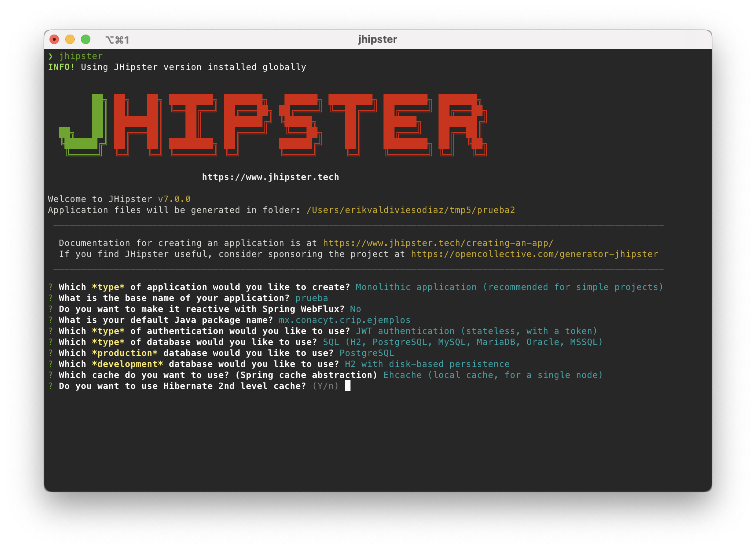The image size is (756, 550).
Task: Click the typed jhipster command at prompt
Action: [81, 56]
